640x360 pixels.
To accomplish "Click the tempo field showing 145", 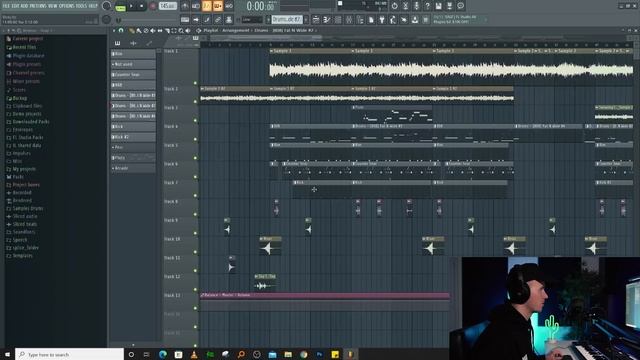I will [x=168, y=6].
